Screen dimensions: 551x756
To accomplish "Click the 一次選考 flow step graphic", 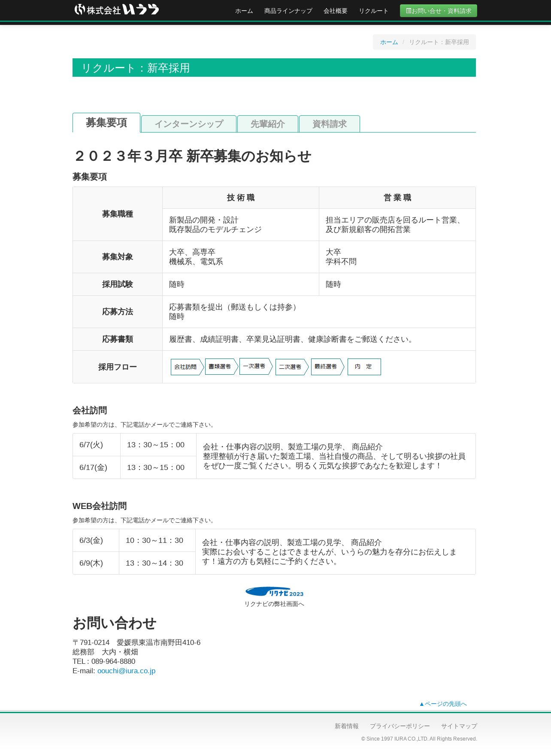I will [256, 366].
